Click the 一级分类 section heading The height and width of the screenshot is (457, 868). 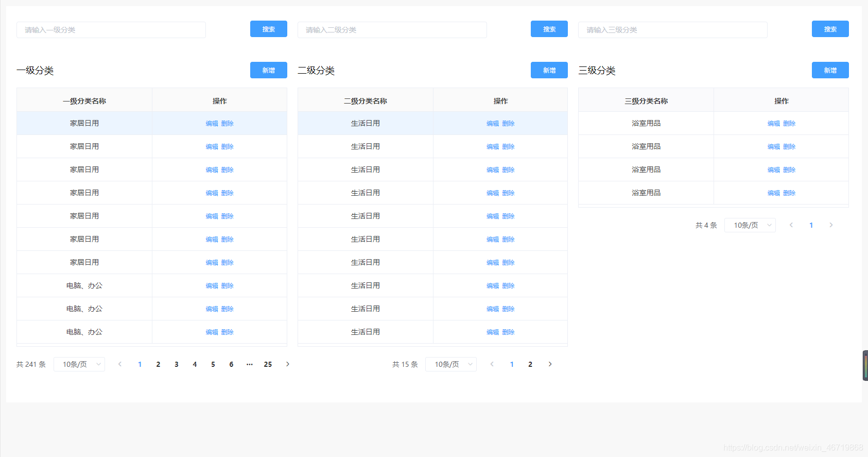click(x=35, y=71)
